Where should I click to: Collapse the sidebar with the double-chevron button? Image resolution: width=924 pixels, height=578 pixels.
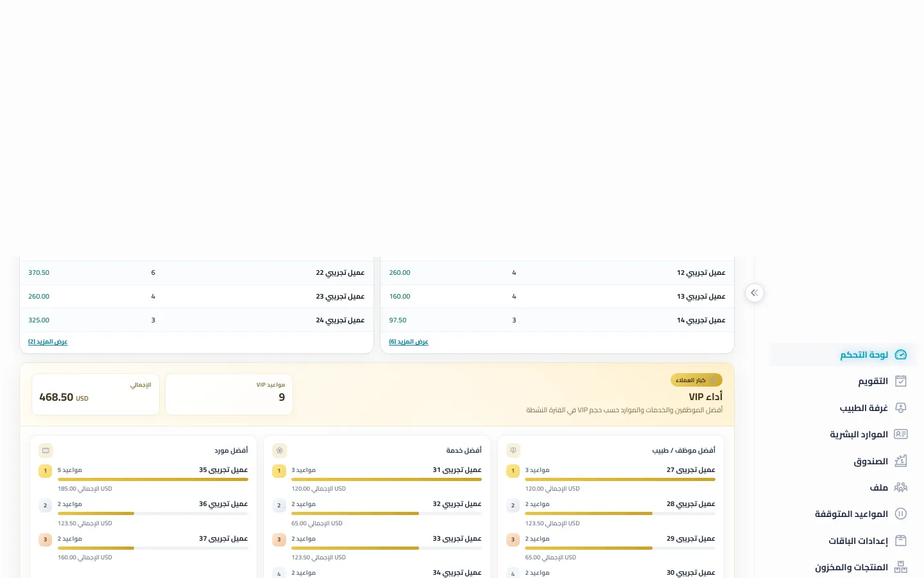point(755,293)
